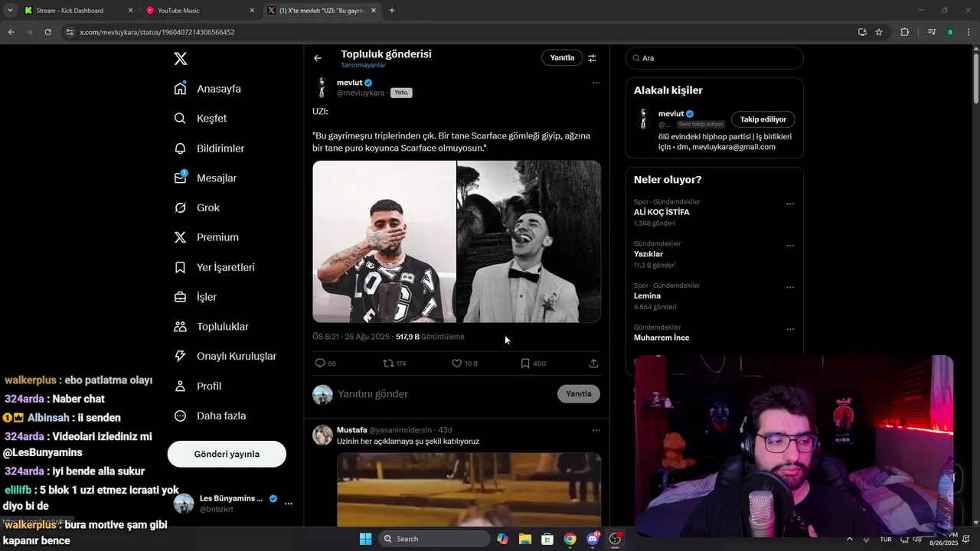Image resolution: width=980 pixels, height=551 pixels.
Task: Reload the page
Action: 47,32
